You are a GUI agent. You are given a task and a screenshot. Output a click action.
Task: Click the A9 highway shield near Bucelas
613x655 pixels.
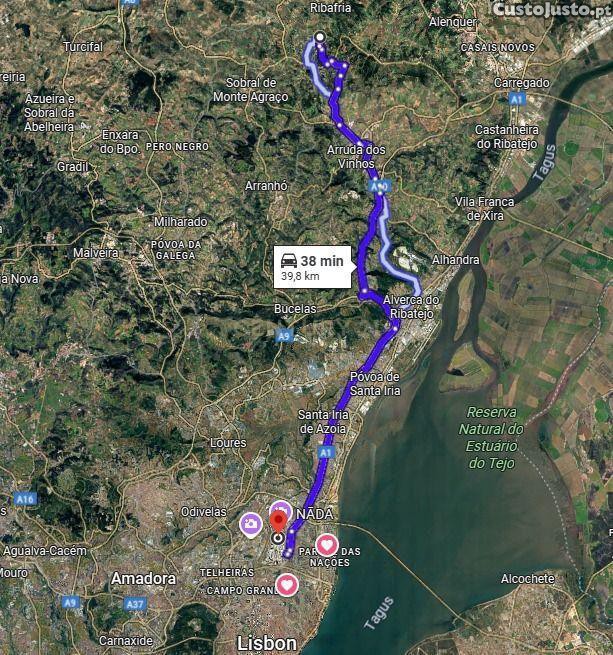pyautogui.click(x=284, y=336)
